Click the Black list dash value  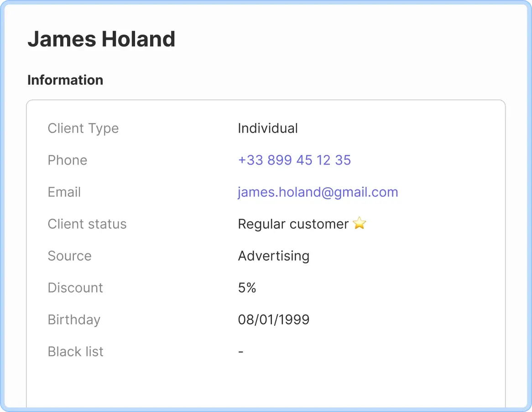[x=240, y=351]
